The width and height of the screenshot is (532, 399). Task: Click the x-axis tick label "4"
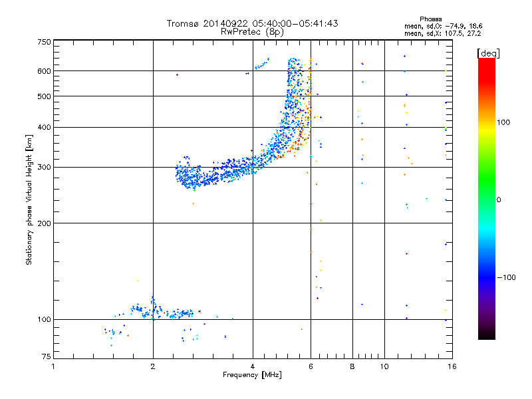(x=253, y=366)
